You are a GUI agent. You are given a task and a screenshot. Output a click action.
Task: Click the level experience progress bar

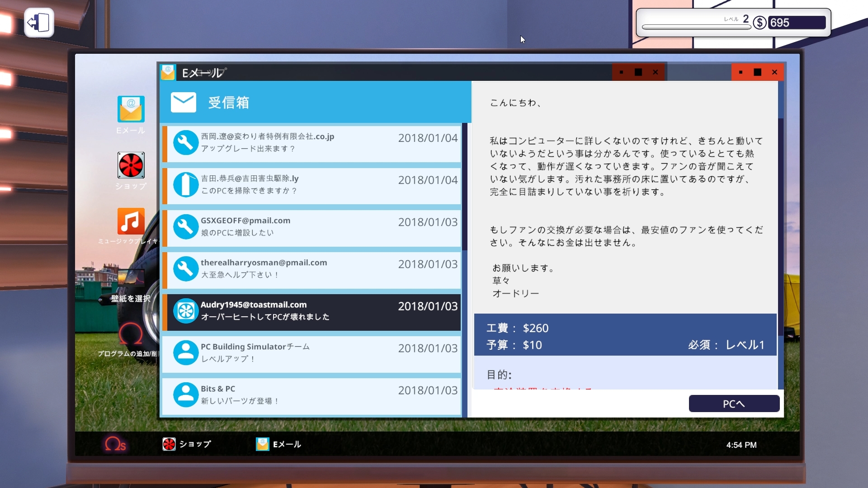[696, 27]
